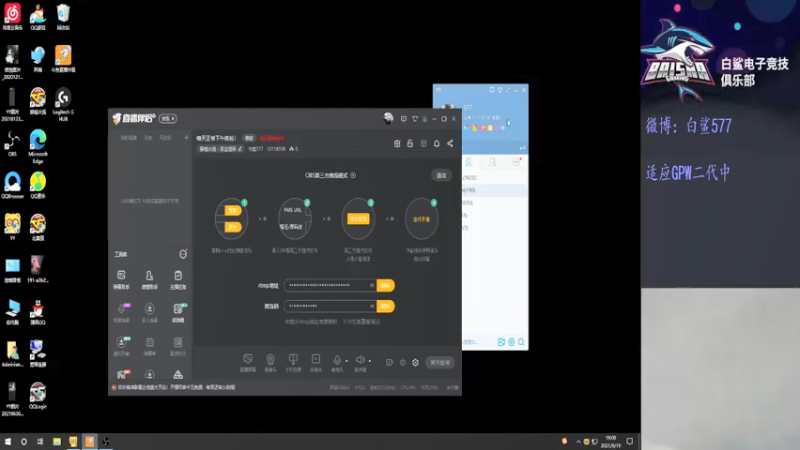The width and height of the screenshot is (800, 450).
Task: Open the first toolbox tool with the calendar icon
Action: point(121,280)
